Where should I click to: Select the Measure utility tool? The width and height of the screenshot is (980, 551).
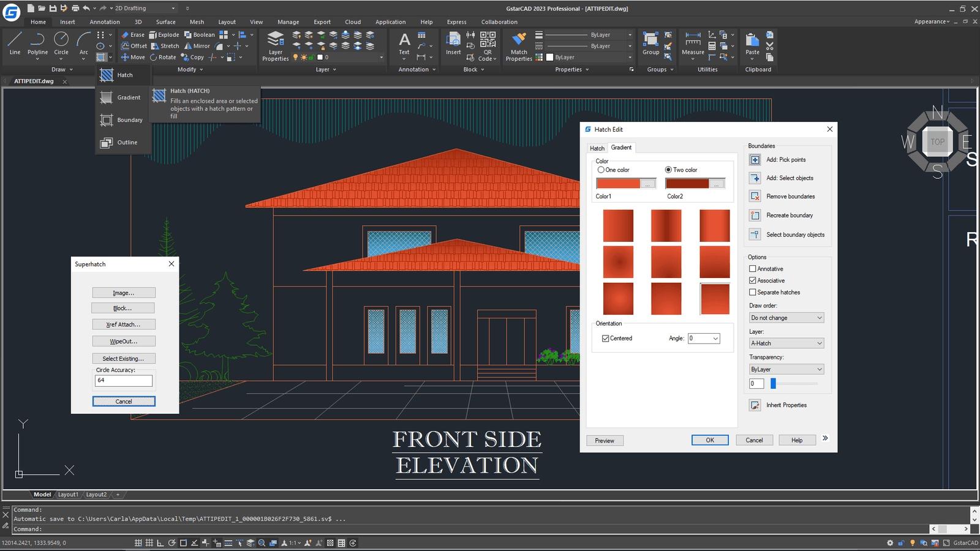point(693,44)
